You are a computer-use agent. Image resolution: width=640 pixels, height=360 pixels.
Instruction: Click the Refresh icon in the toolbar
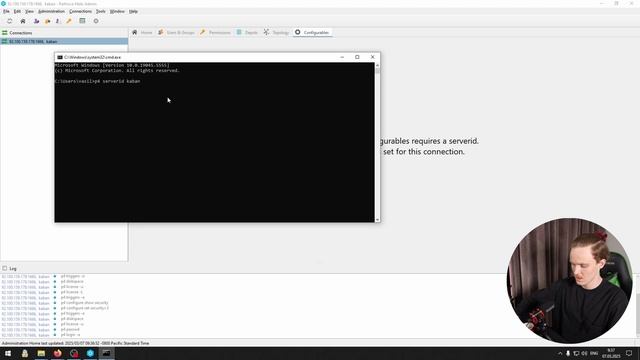click(x=9, y=21)
